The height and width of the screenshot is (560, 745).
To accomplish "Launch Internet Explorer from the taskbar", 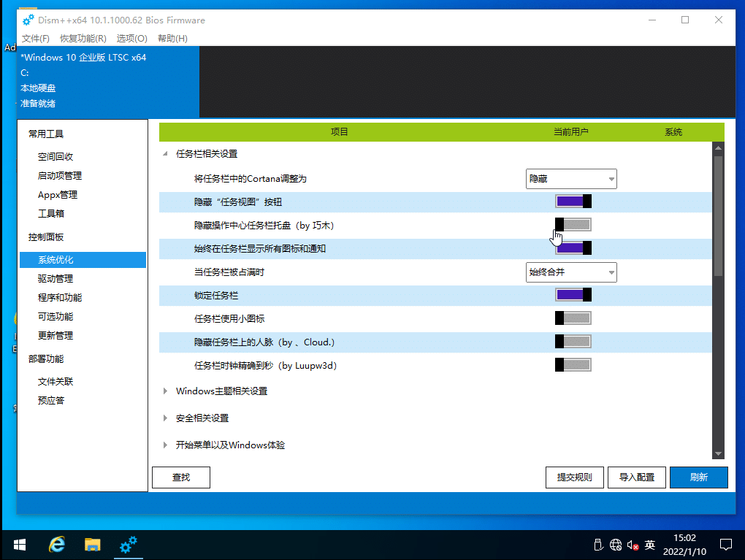I will 56,545.
